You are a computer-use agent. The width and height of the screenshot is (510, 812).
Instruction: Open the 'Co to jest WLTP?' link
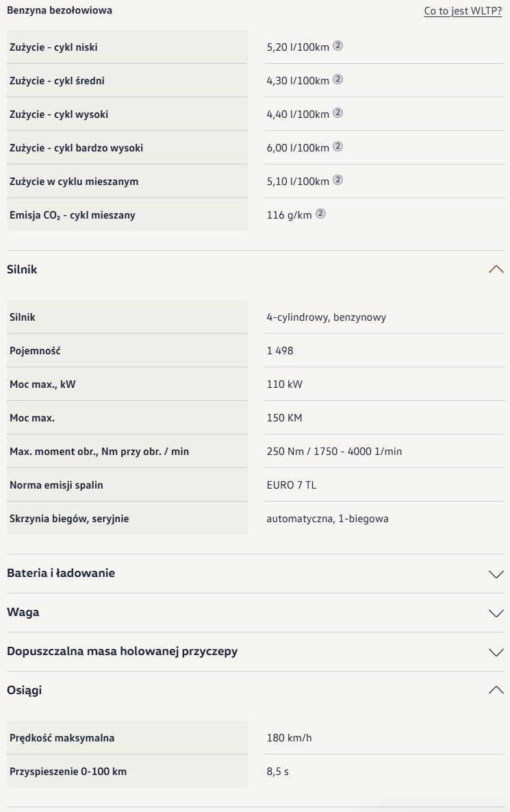463,11
